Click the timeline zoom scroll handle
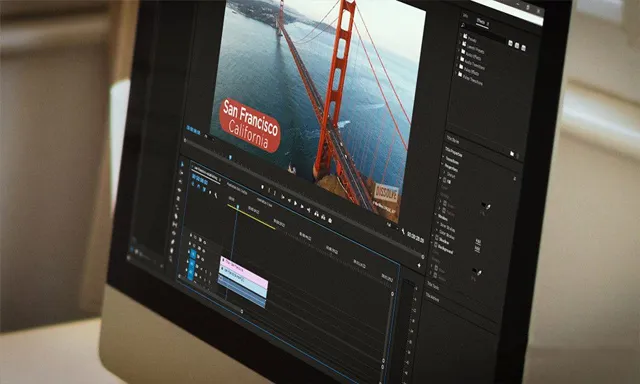Image resolution: width=640 pixels, height=384 pixels. click(x=242, y=311)
